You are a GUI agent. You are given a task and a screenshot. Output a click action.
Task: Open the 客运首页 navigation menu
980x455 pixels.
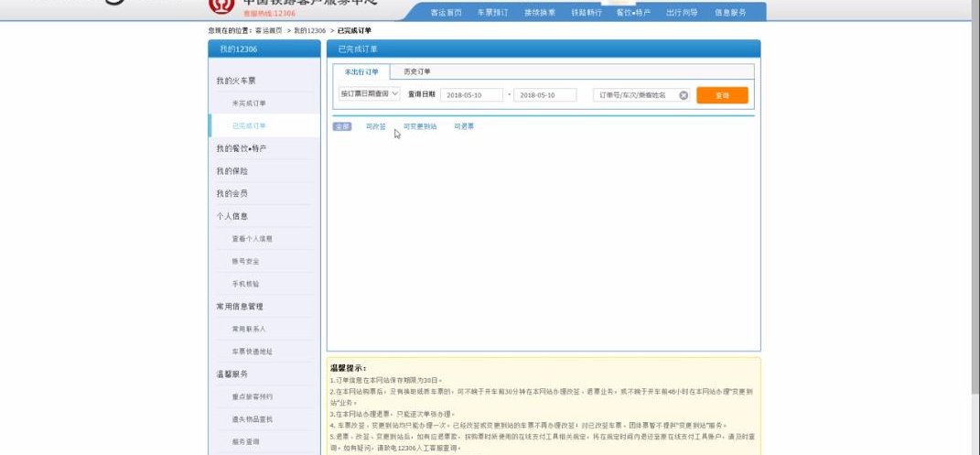coord(447,13)
